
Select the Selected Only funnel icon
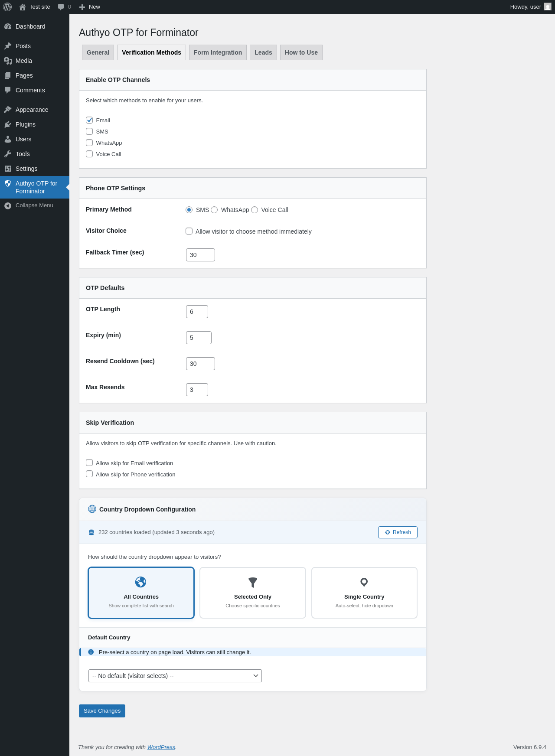253,582
